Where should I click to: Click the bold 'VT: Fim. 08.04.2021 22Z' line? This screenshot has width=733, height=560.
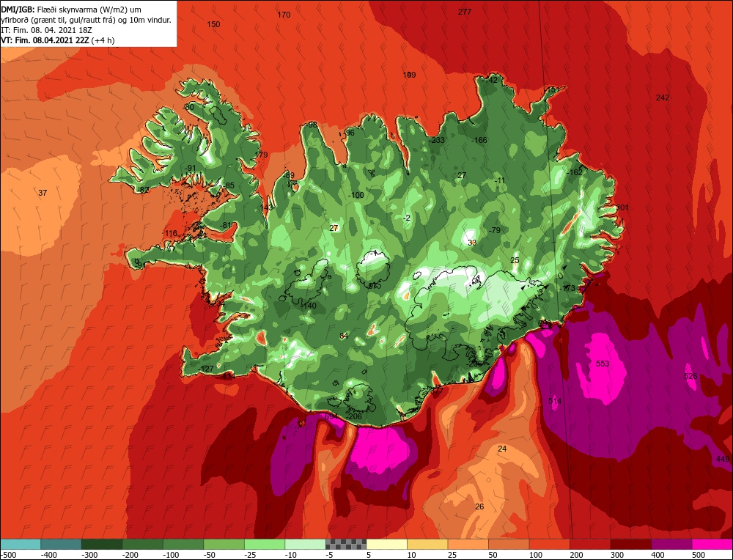coord(57,40)
